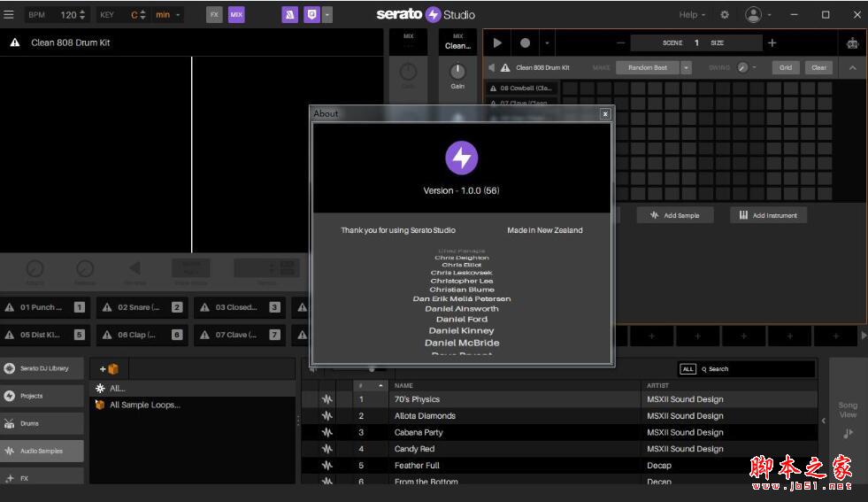
Task: Sort by the # column header
Action: [x=371, y=385]
